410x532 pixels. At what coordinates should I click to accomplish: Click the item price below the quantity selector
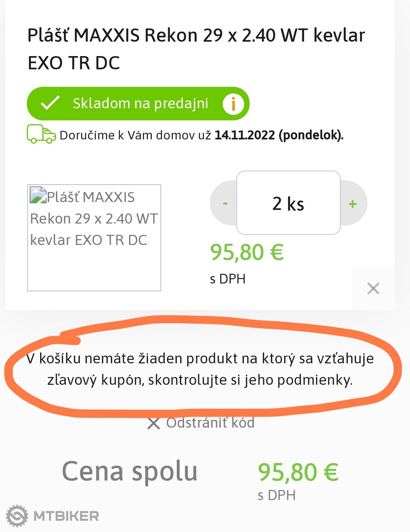click(247, 252)
